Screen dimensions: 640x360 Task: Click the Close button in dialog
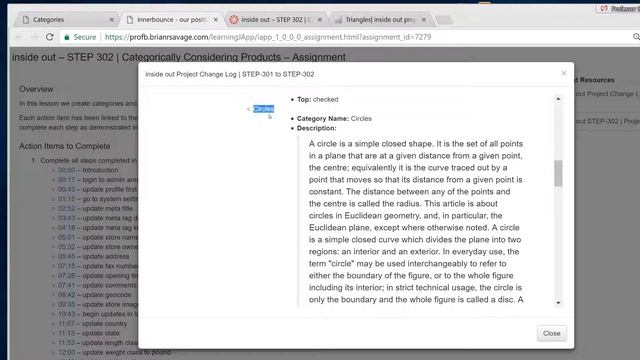551,333
